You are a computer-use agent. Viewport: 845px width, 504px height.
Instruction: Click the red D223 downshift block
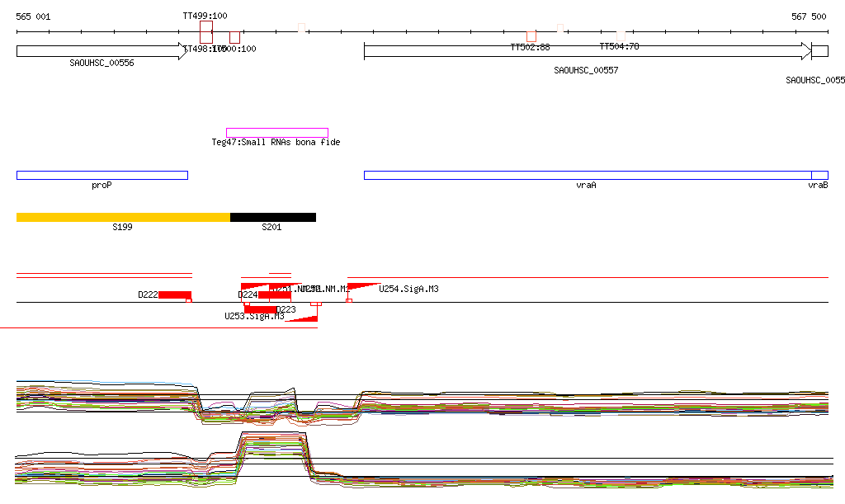260,309
